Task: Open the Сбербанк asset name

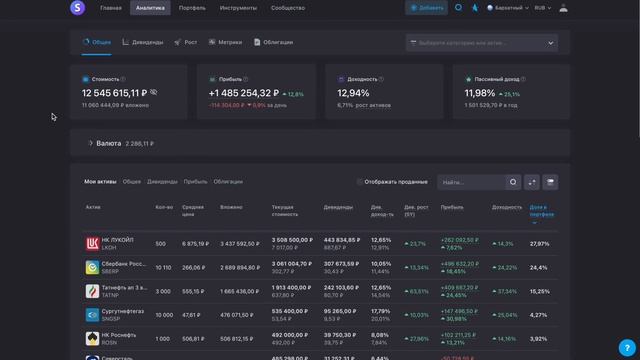Action: (124, 264)
